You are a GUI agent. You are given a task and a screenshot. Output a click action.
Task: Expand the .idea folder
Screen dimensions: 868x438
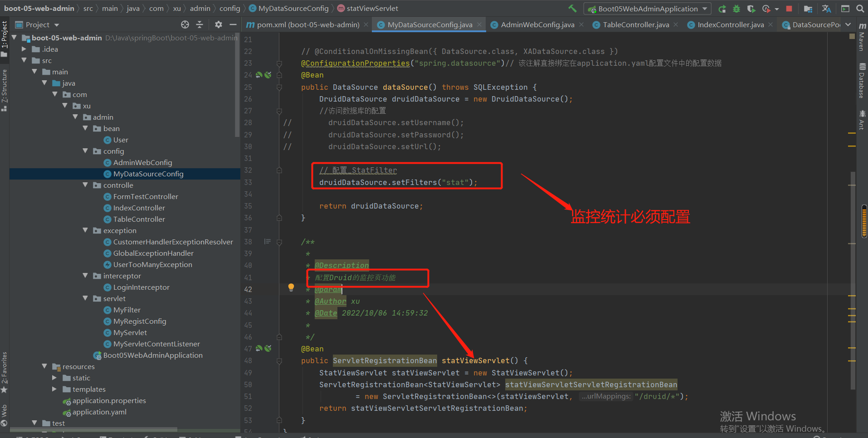click(24, 49)
